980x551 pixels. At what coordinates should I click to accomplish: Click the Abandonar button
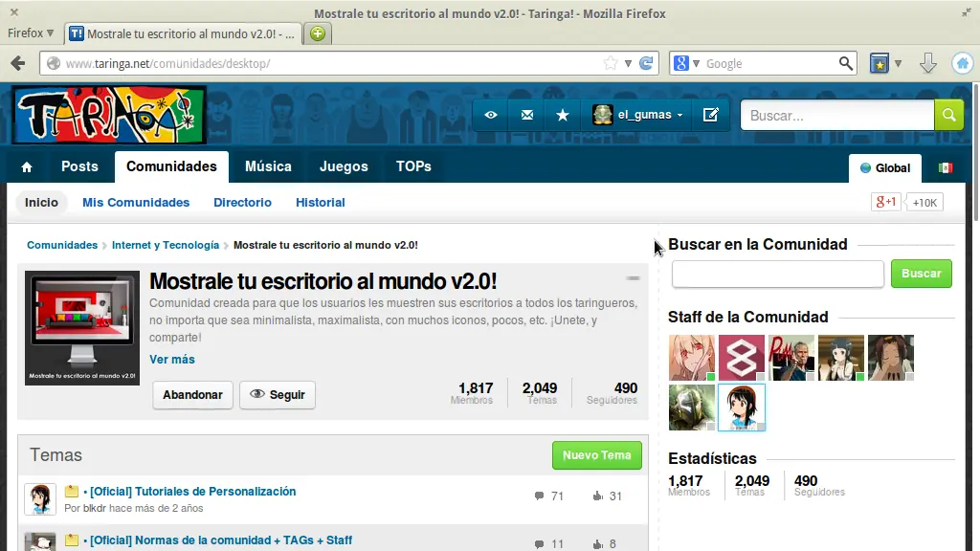[192, 395]
